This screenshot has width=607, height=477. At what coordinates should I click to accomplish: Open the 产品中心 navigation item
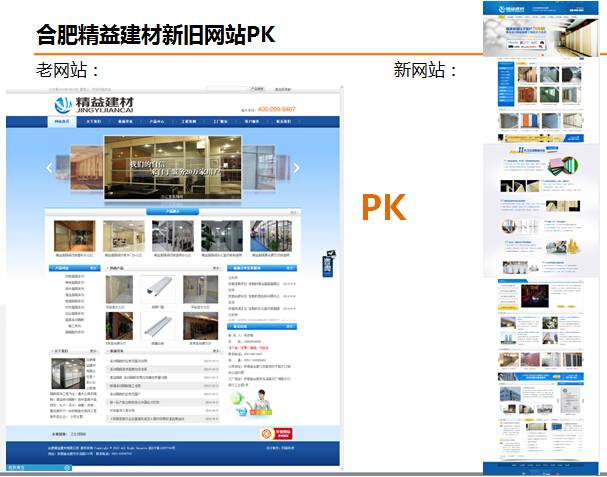157,122
